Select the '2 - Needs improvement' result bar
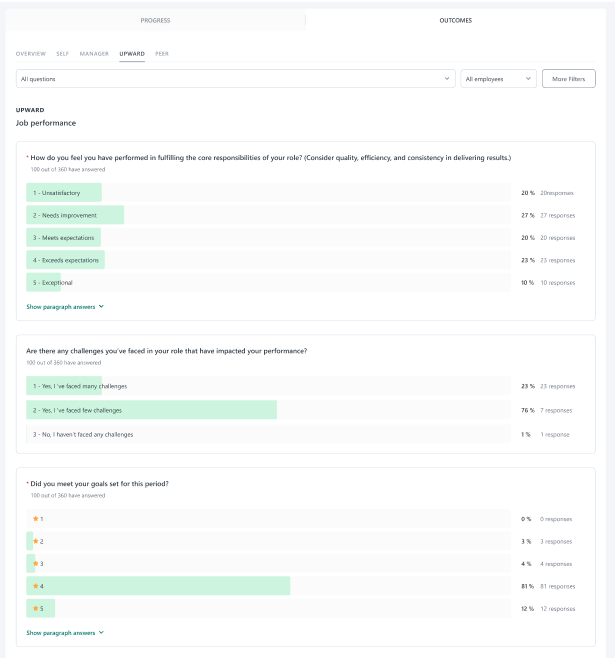615x658 pixels. click(75, 215)
